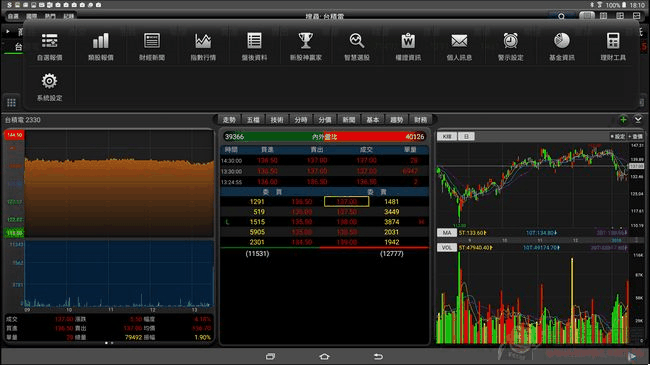Click total ask volume (12777)
This screenshot has width=650, height=365.
pyautogui.click(x=391, y=253)
